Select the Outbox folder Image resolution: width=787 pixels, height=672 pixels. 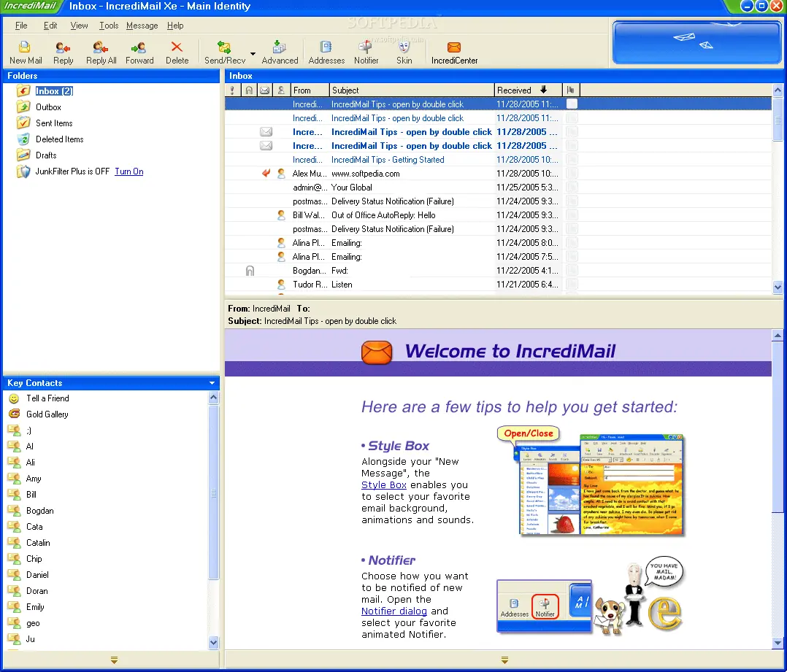[x=48, y=107]
